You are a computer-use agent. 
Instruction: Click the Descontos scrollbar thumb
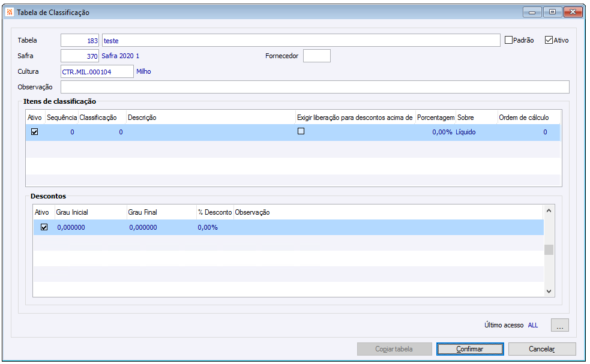[549, 249]
